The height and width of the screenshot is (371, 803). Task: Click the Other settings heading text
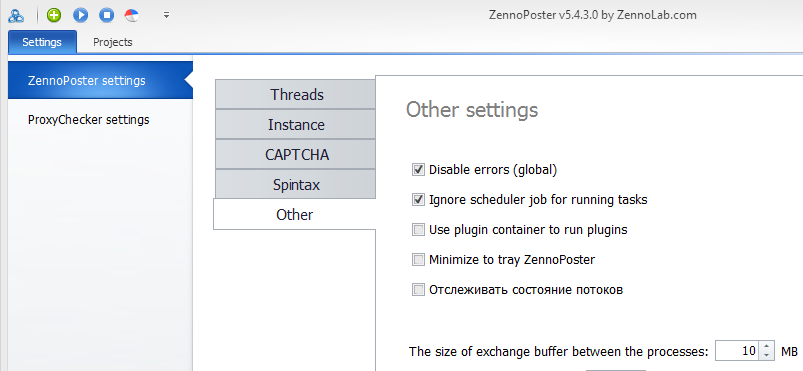[x=472, y=110]
